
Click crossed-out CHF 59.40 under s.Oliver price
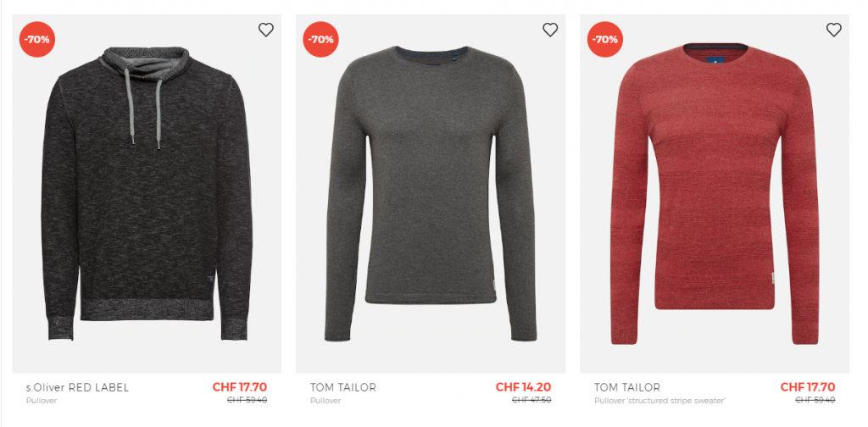[x=248, y=400]
